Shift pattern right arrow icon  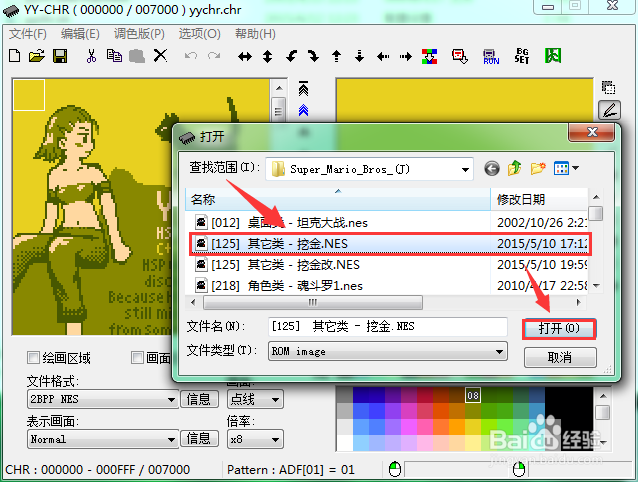click(x=405, y=57)
